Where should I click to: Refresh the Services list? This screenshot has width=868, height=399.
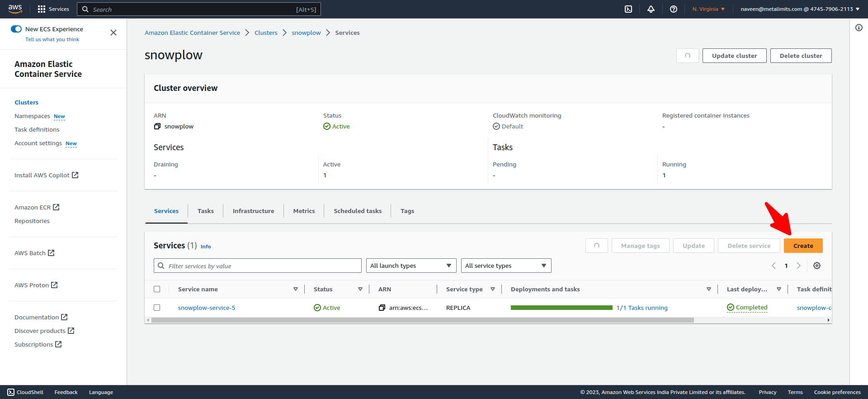(x=597, y=246)
